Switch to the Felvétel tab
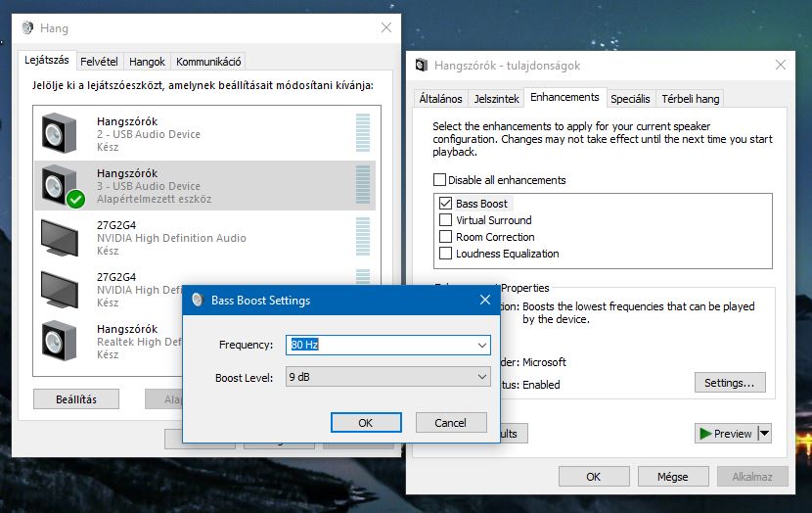This screenshot has height=513, width=812. [x=100, y=62]
